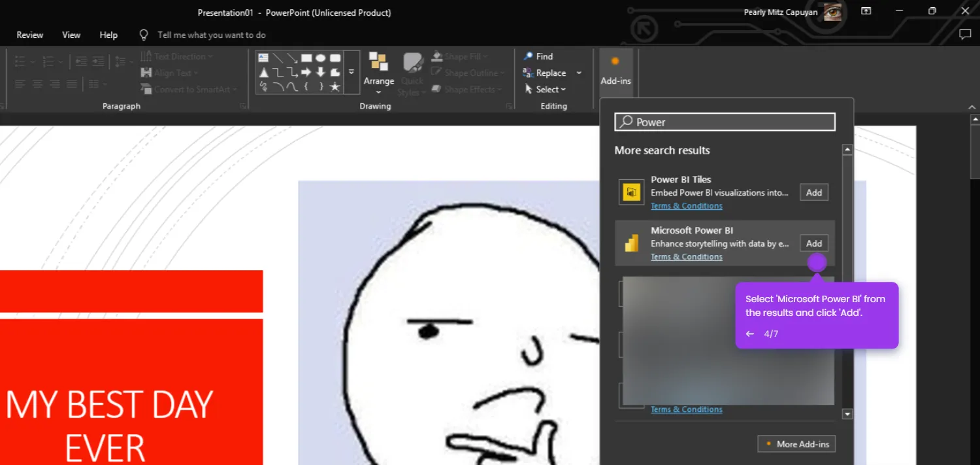Click the Replace button
The image size is (980, 465).
(x=545, y=73)
